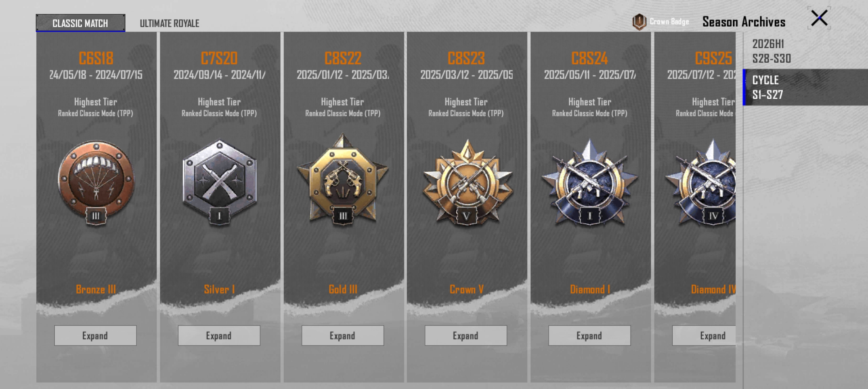The image size is (868, 389).
Task: Expand the C9S25 season card
Action: pos(704,336)
